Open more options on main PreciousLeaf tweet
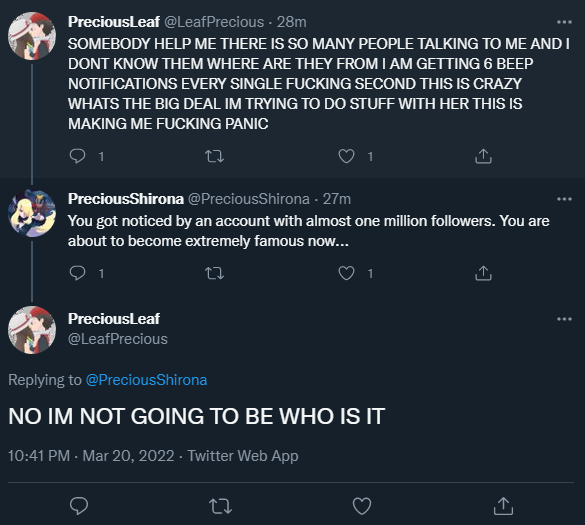Image resolution: width=585 pixels, height=525 pixels. (x=564, y=319)
